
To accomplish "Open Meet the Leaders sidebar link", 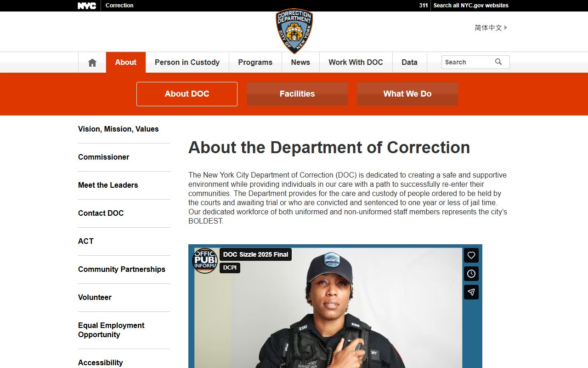I will pos(108,185).
